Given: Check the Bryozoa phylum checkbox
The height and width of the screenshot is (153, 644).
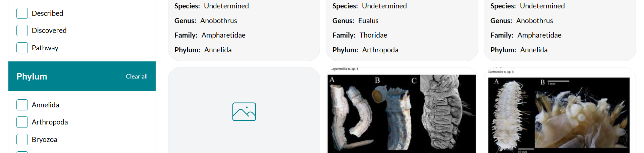Looking at the screenshot, I should coord(22,140).
